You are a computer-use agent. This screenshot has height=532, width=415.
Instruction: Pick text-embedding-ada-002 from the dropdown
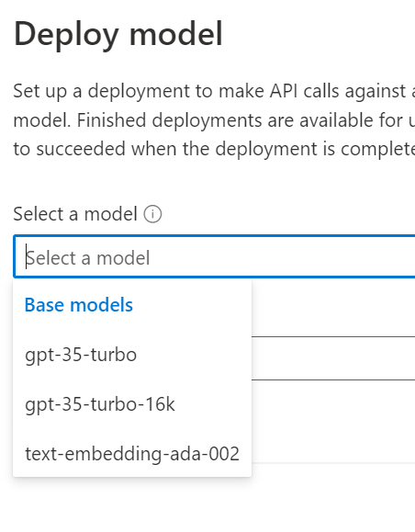132,454
